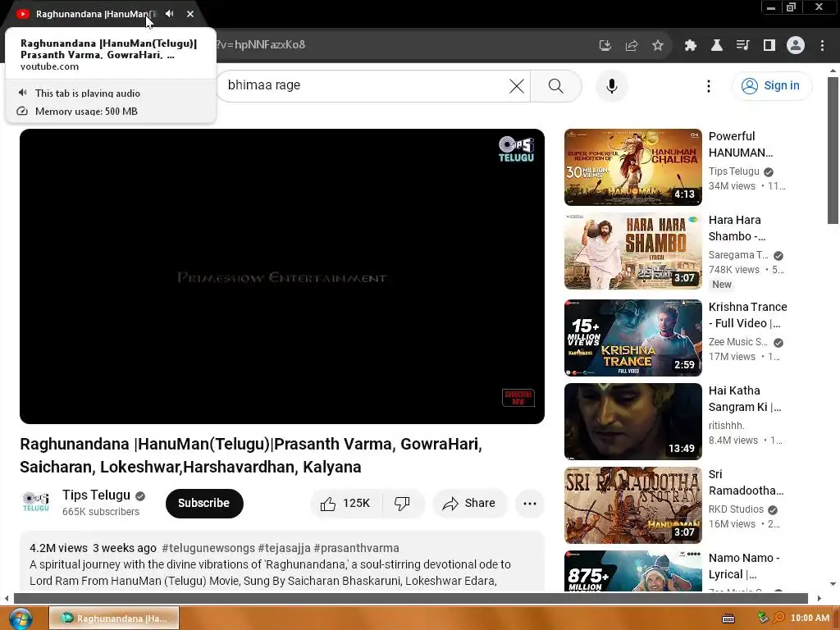
Task: Click the scroll-down arrow of vertical scrollbar
Action: (x=833, y=584)
